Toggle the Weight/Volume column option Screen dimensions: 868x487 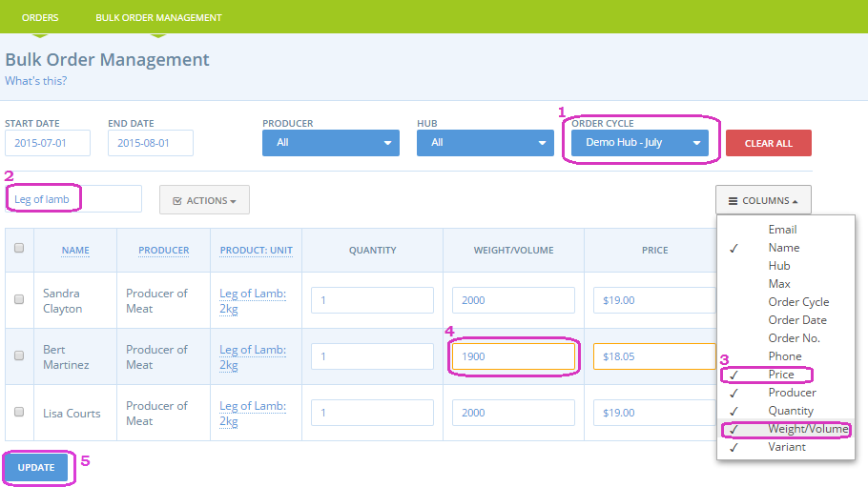(x=808, y=429)
